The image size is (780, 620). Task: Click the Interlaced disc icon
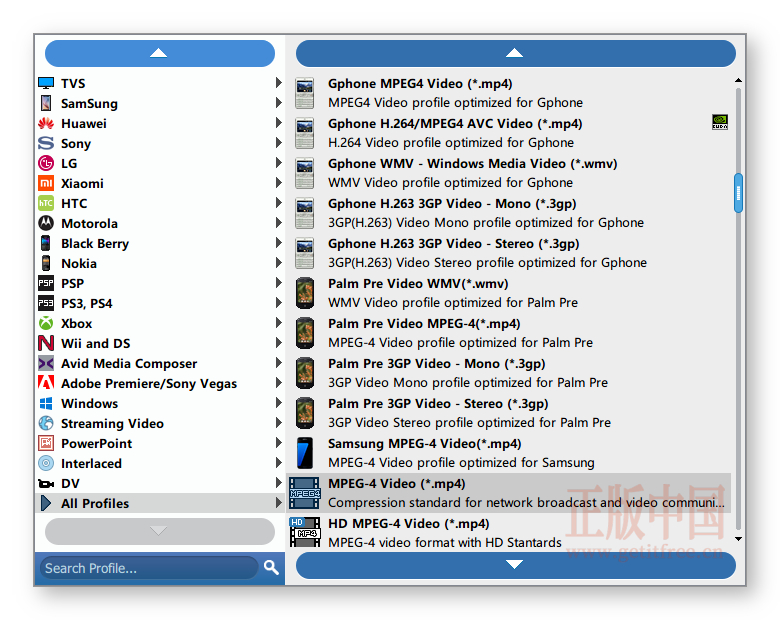point(46,463)
